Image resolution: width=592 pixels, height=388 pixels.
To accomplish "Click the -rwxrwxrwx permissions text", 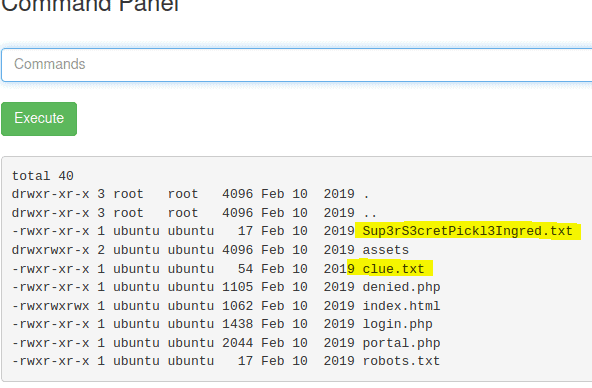I will (x=51, y=306).
